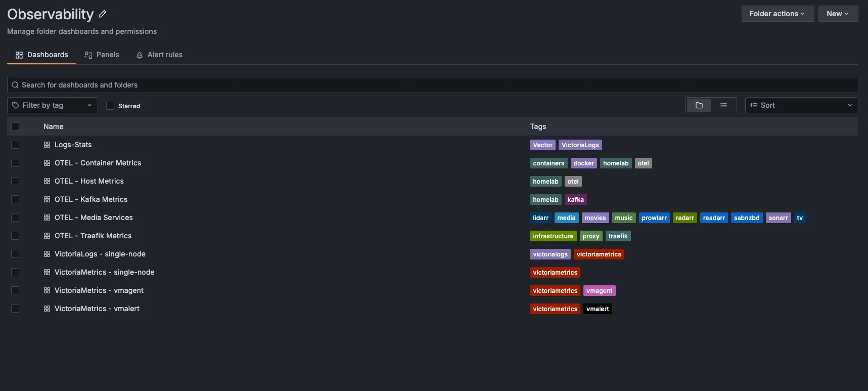
Task: Click the red victoriametrics tag on vmagent row
Action: pyautogui.click(x=555, y=291)
